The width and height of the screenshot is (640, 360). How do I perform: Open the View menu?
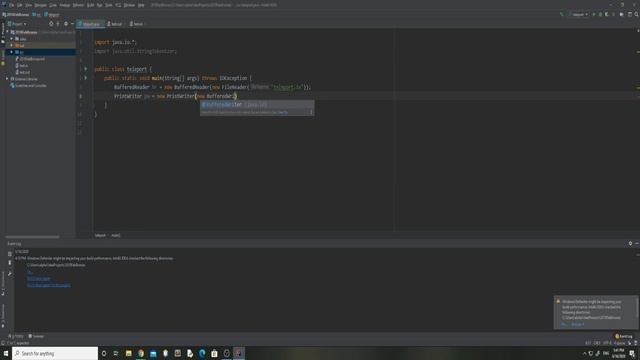click(x=29, y=5)
